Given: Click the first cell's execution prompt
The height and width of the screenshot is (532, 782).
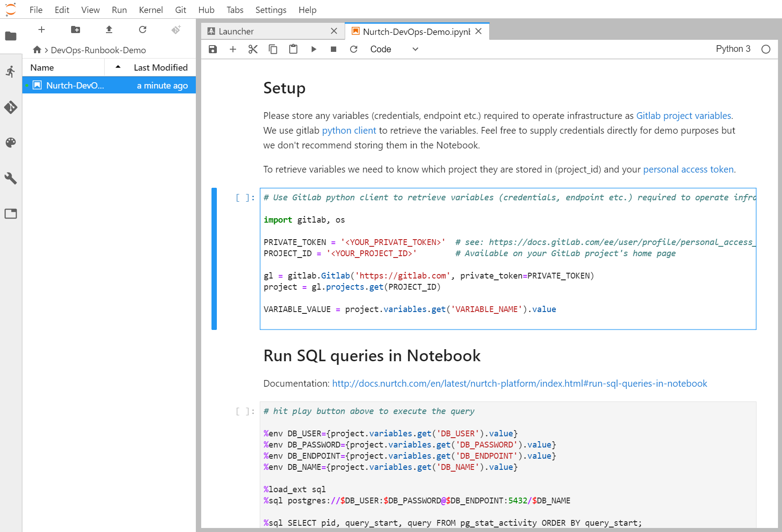Looking at the screenshot, I should tap(245, 198).
